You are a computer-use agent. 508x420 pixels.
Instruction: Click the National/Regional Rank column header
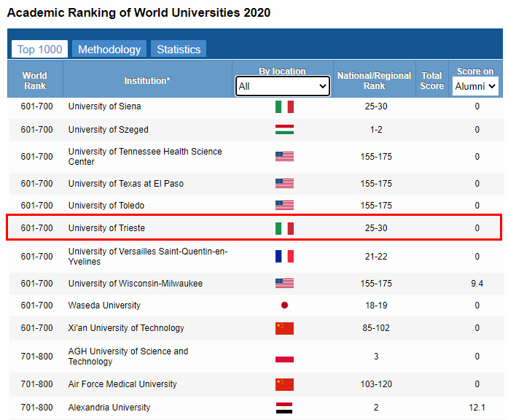pos(375,80)
